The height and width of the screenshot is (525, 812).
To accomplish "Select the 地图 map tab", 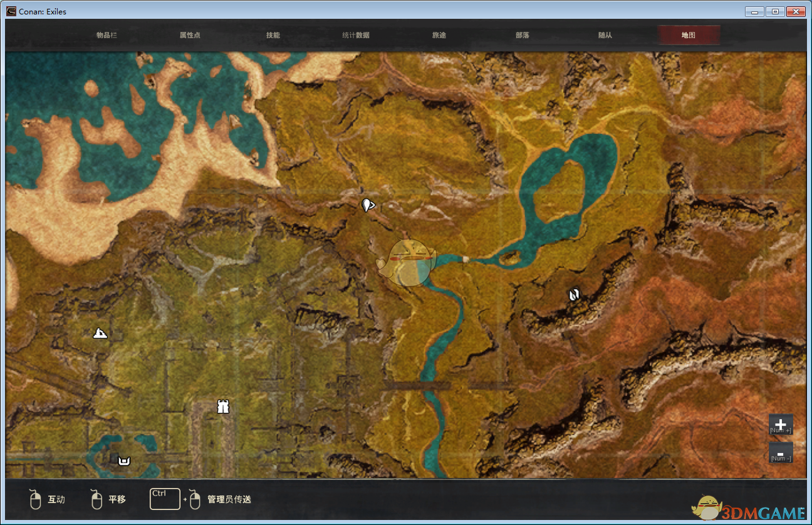I will click(x=689, y=35).
